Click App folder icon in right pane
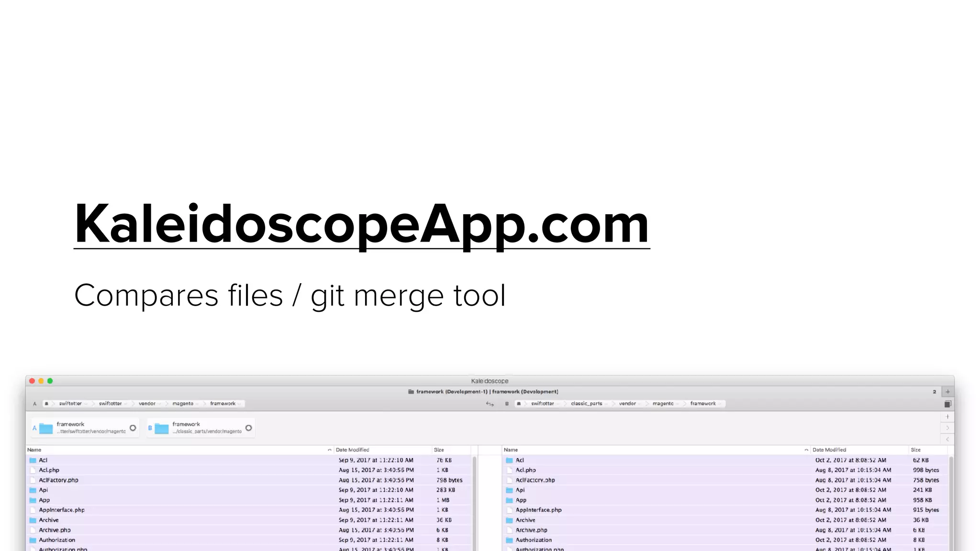 510,500
